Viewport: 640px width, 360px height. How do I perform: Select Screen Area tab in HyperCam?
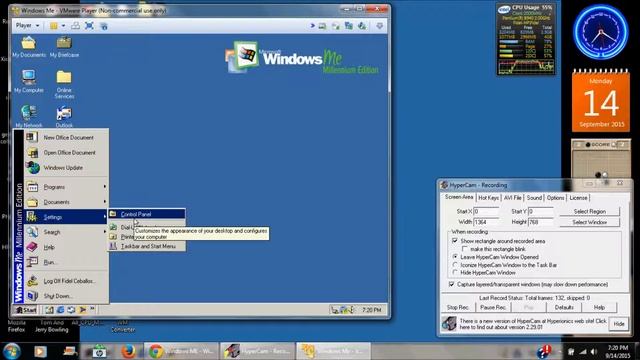459,197
